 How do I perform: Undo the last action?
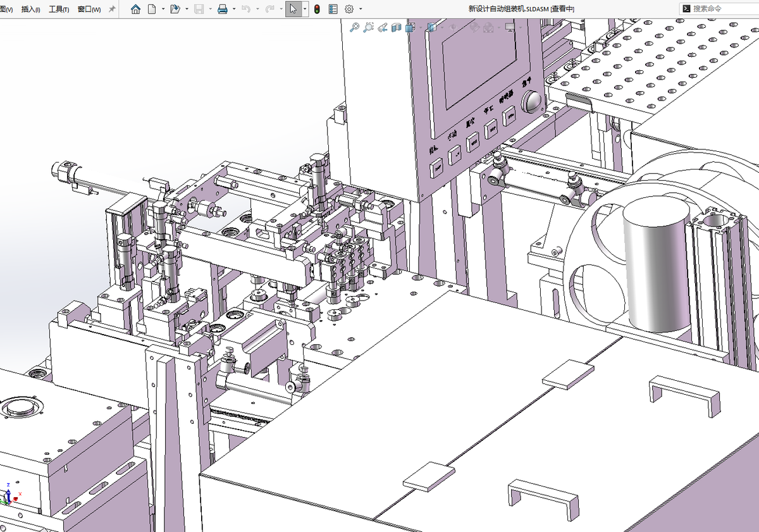246,9
